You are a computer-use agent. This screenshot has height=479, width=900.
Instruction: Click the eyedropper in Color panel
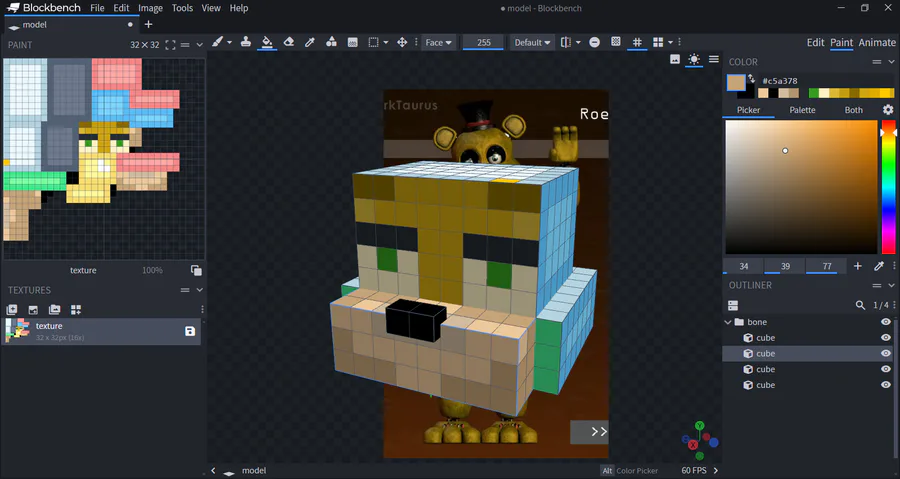click(879, 266)
